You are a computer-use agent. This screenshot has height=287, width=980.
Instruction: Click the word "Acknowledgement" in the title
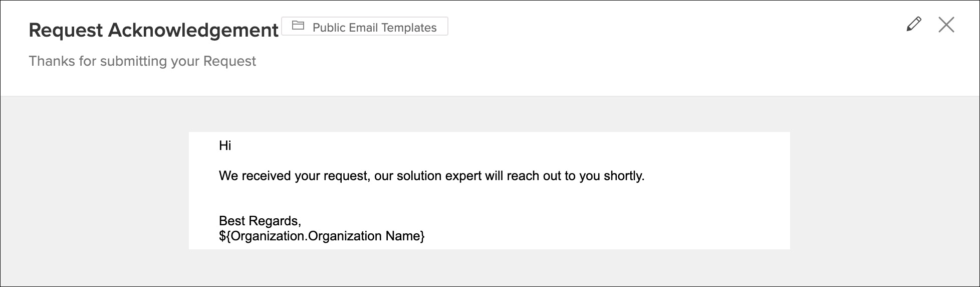tap(193, 30)
